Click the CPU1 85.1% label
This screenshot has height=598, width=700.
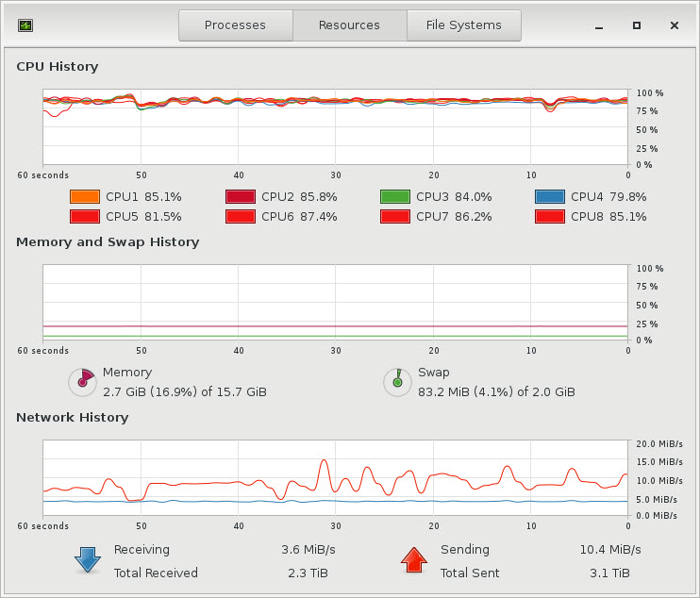click(x=143, y=197)
